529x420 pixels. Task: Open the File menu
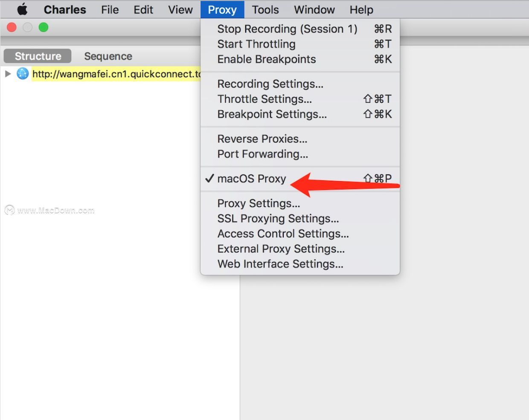click(110, 9)
